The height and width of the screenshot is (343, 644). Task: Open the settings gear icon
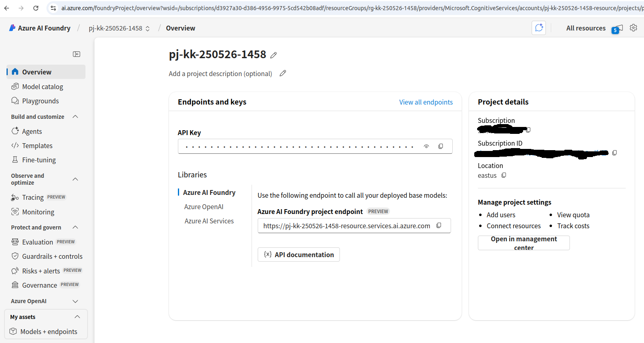pyautogui.click(x=633, y=28)
